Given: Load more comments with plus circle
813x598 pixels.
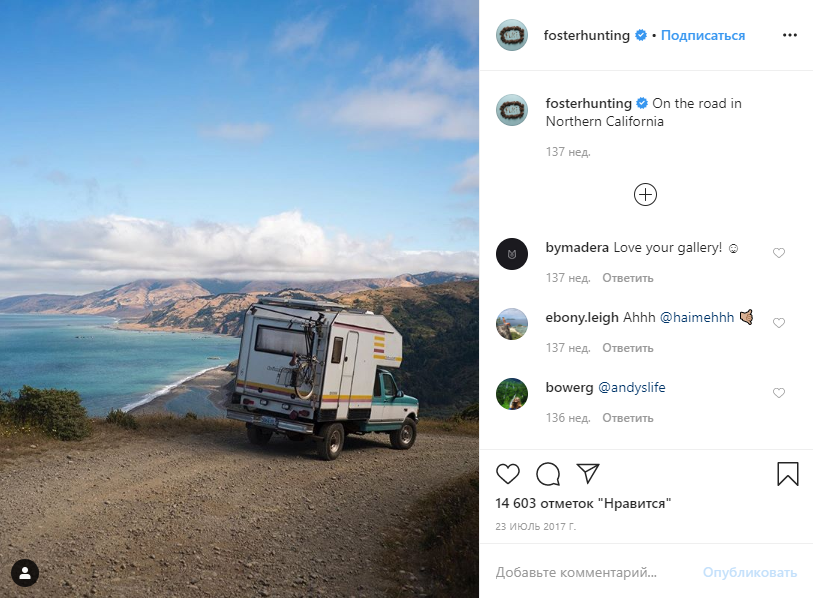Looking at the screenshot, I should coord(646,195).
